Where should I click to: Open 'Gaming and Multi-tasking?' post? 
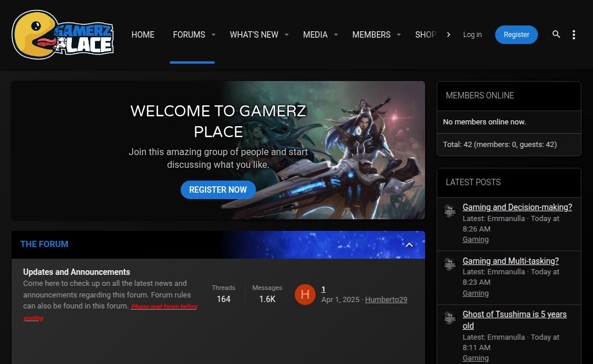[x=511, y=261]
